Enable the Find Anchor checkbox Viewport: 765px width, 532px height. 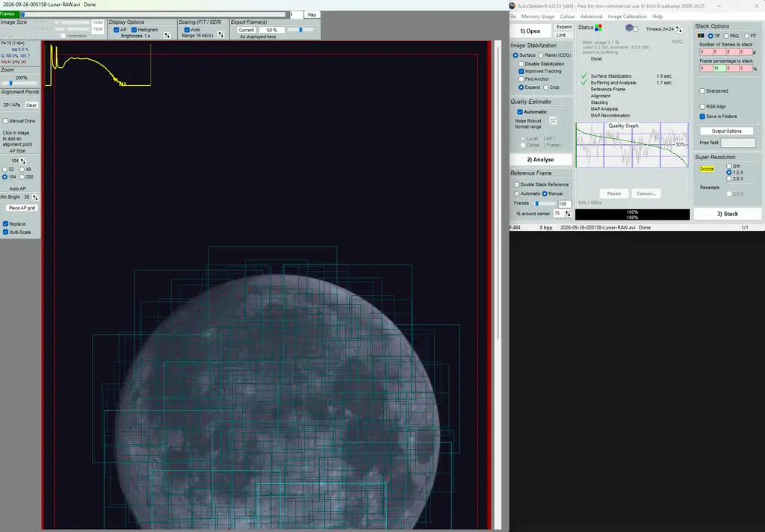[521, 79]
